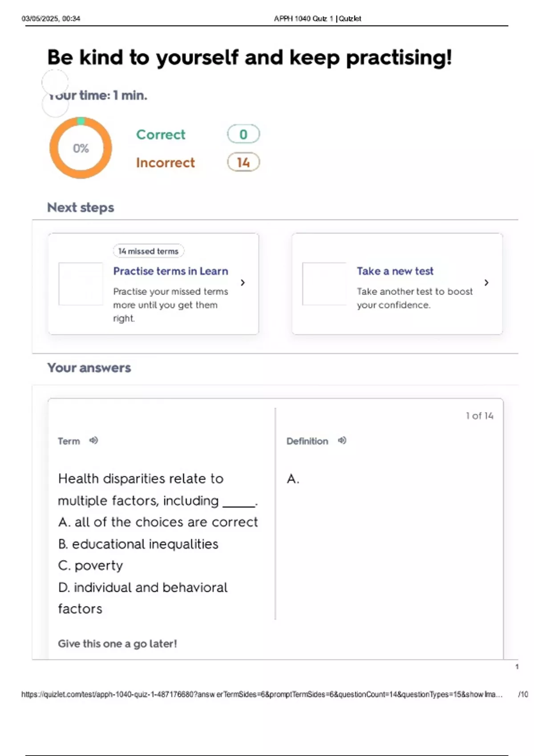The image size is (534, 756).
Task: Click the Take a new test arrow
Action: pyautogui.click(x=486, y=282)
